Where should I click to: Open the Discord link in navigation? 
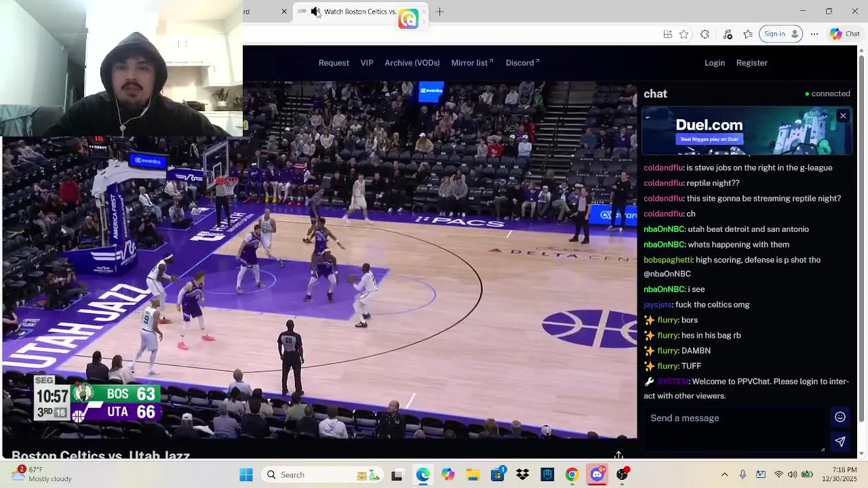522,63
